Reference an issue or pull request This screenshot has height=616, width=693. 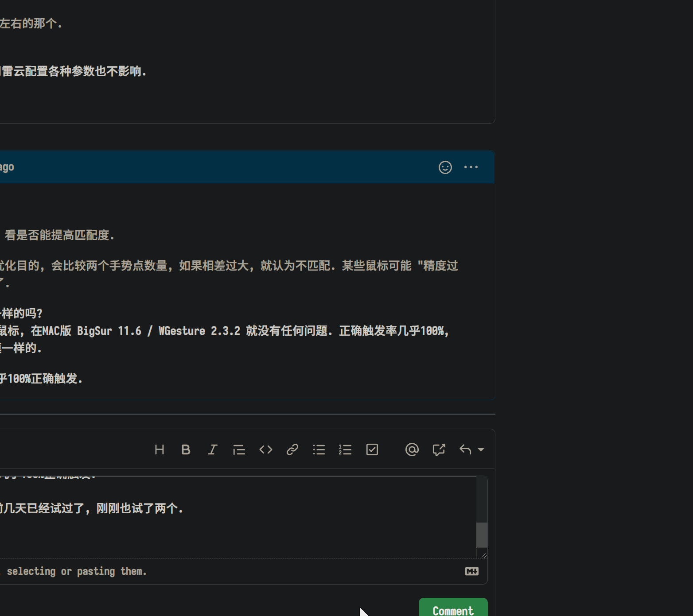(439, 449)
